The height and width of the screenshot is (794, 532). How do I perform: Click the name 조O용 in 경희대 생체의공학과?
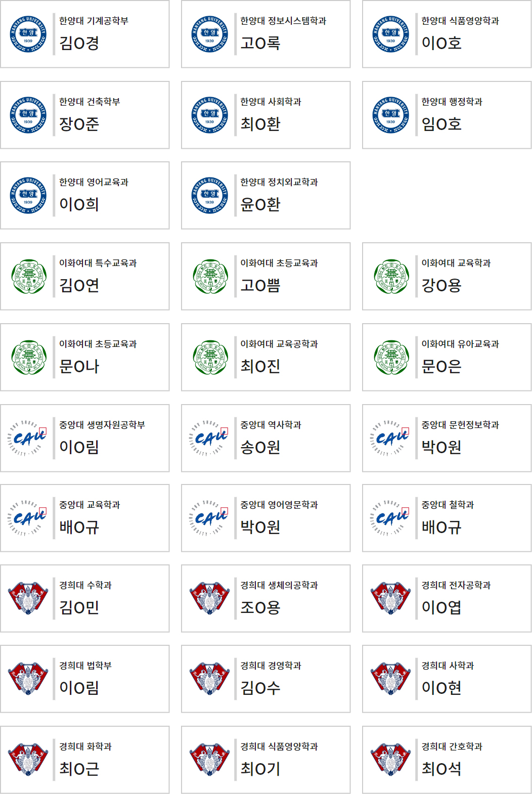click(x=260, y=607)
